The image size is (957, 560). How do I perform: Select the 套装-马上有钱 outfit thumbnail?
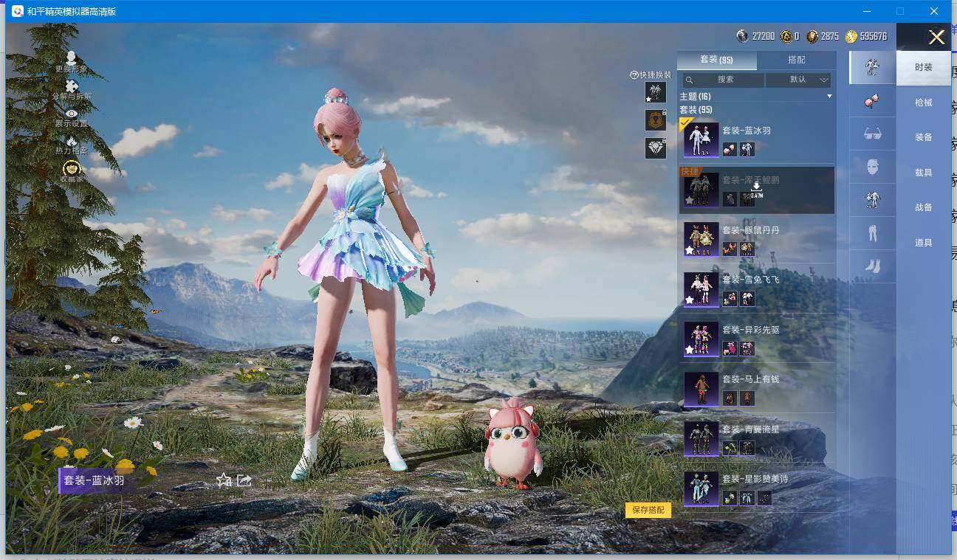[701, 389]
